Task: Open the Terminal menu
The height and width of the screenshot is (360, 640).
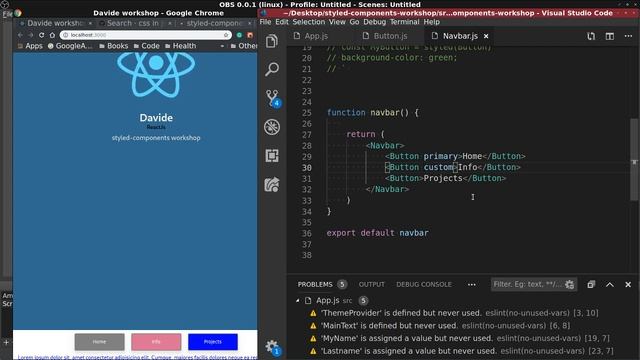Action: point(404,22)
